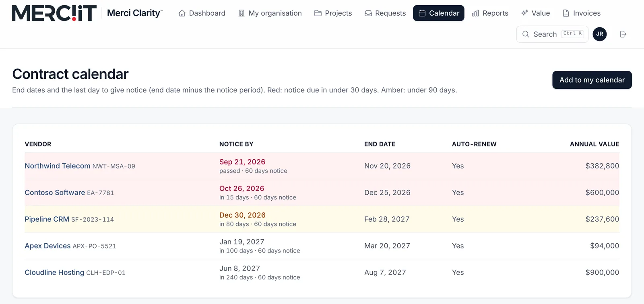Image resolution: width=644 pixels, height=304 pixels.
Task: Click the Search field
Action: pyautogui.click(x=552, y=34)
